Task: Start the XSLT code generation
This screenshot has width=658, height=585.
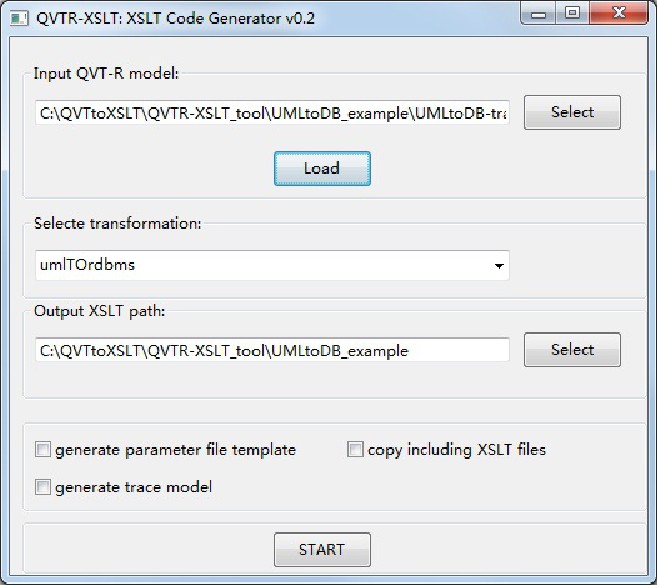Action: [322, 550]
